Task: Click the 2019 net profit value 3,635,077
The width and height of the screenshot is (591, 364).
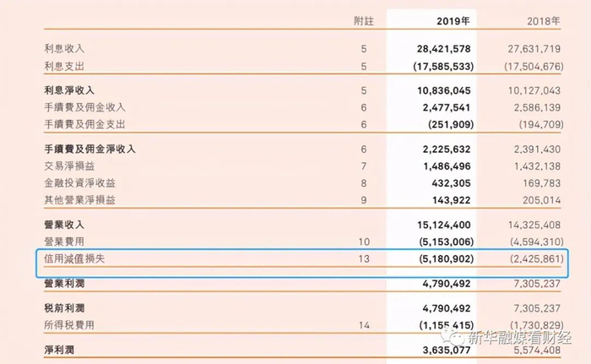Action: click(x=445, y=346)
